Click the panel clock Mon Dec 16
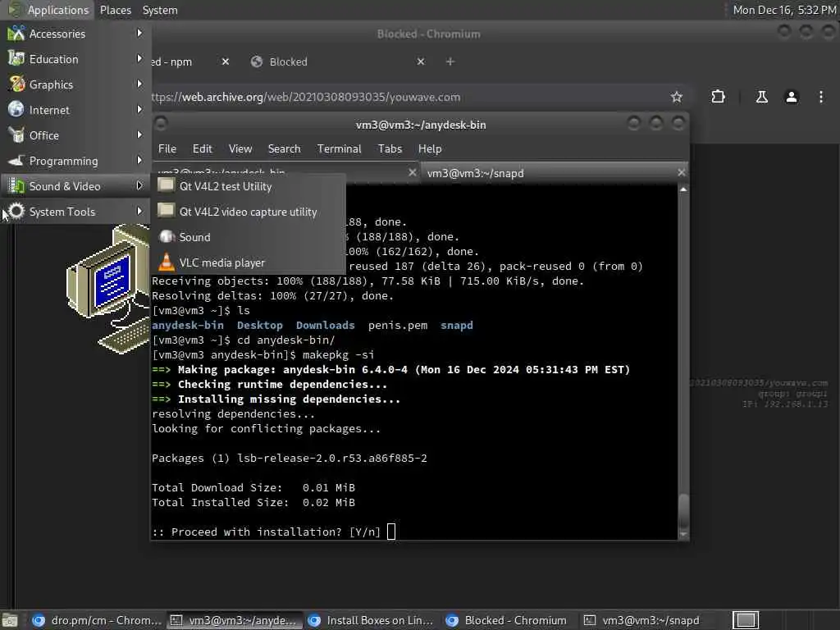 [x=783, y=10]
